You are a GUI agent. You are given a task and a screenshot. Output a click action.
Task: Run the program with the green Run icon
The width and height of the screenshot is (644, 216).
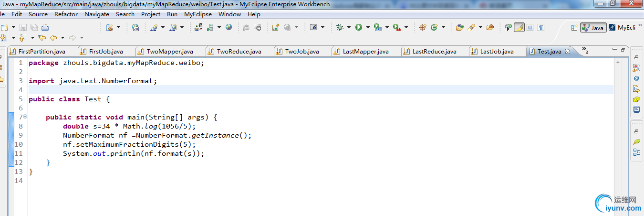coord(359,27)
